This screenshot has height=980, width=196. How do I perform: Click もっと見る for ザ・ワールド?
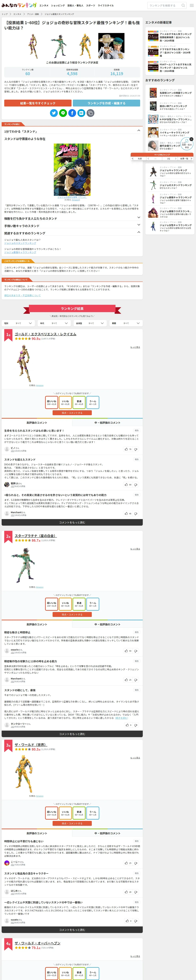coord(135,758)
